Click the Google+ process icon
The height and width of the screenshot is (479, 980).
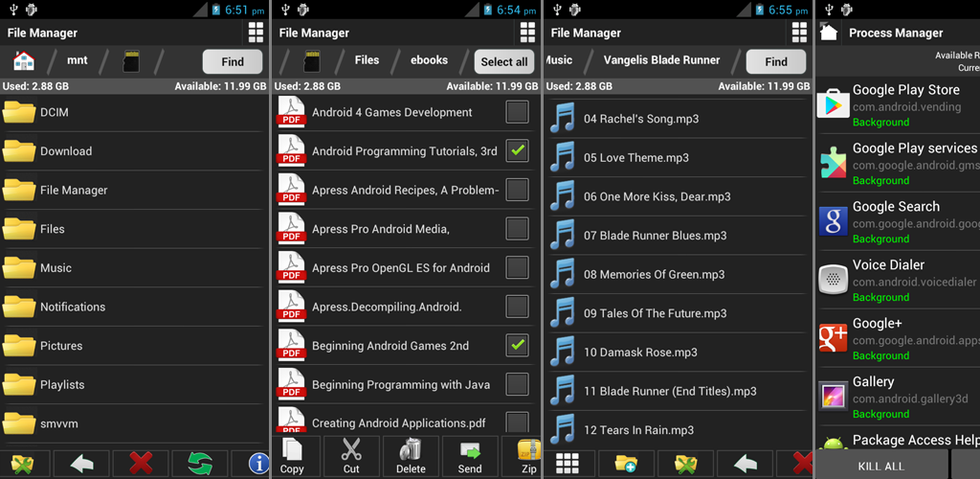click(833, 337)
